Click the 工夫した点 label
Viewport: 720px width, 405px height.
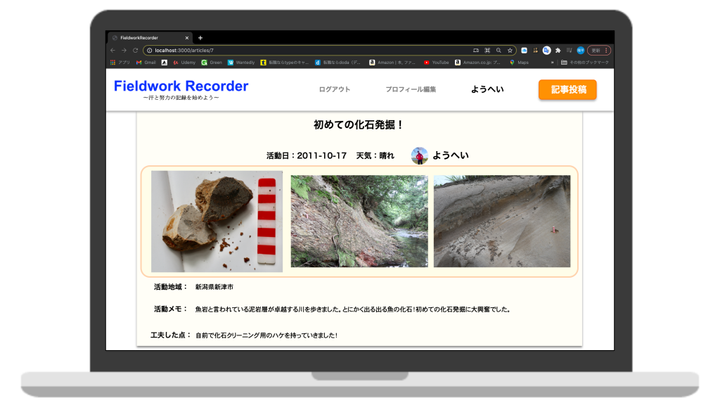click(x=170, y=335)
